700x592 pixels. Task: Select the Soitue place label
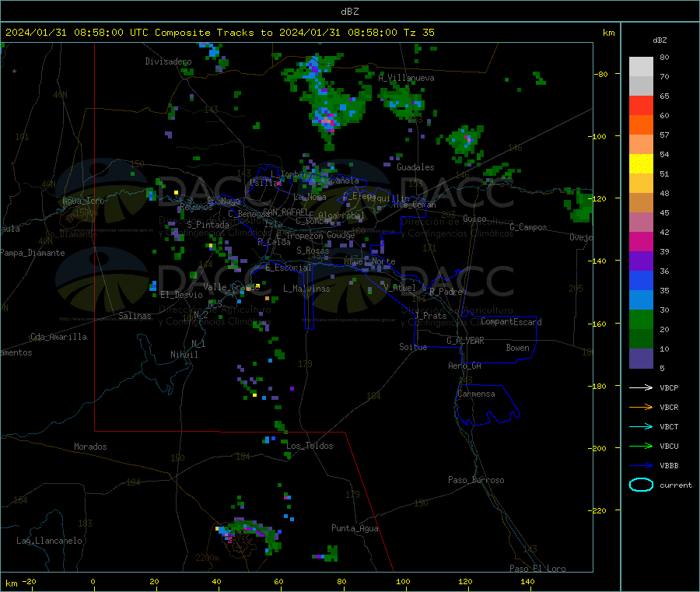(413, 347)
